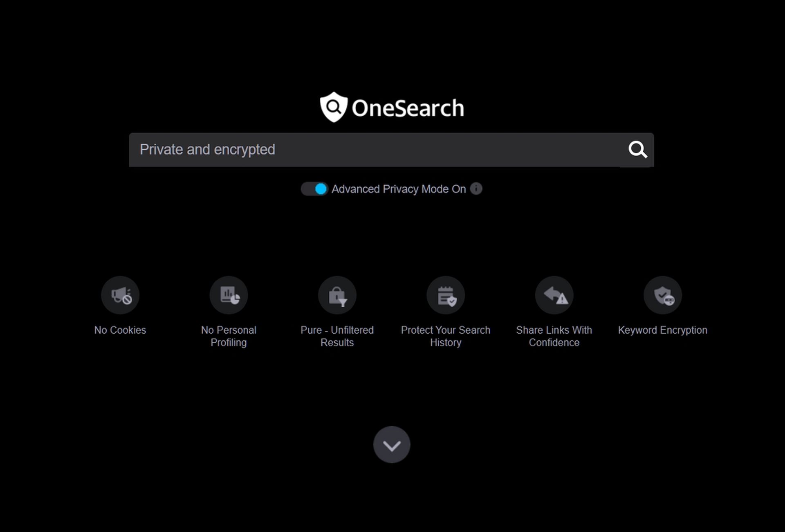Image resolution: width=785 pixels, height=532 pixels.
Task: Click the No Cookies feature icon
Action: [120, 295]
